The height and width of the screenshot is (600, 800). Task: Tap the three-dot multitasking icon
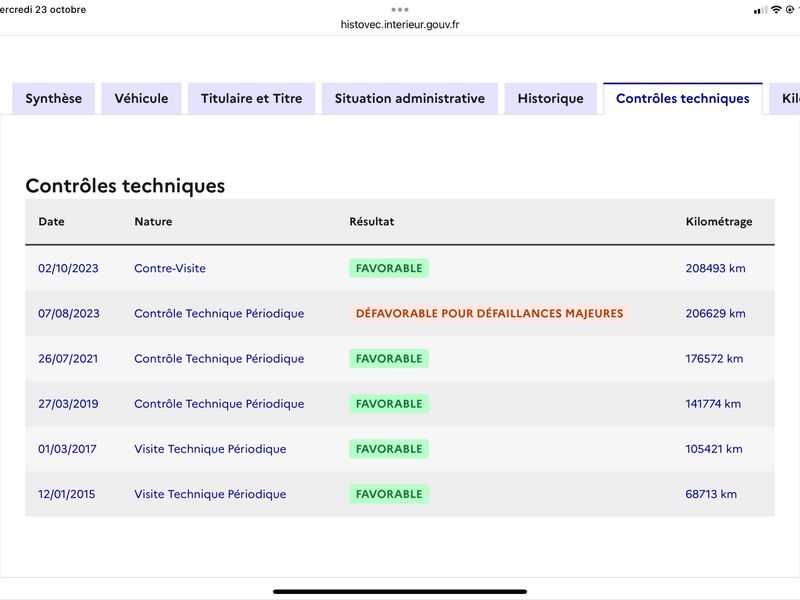click(400, 10)
